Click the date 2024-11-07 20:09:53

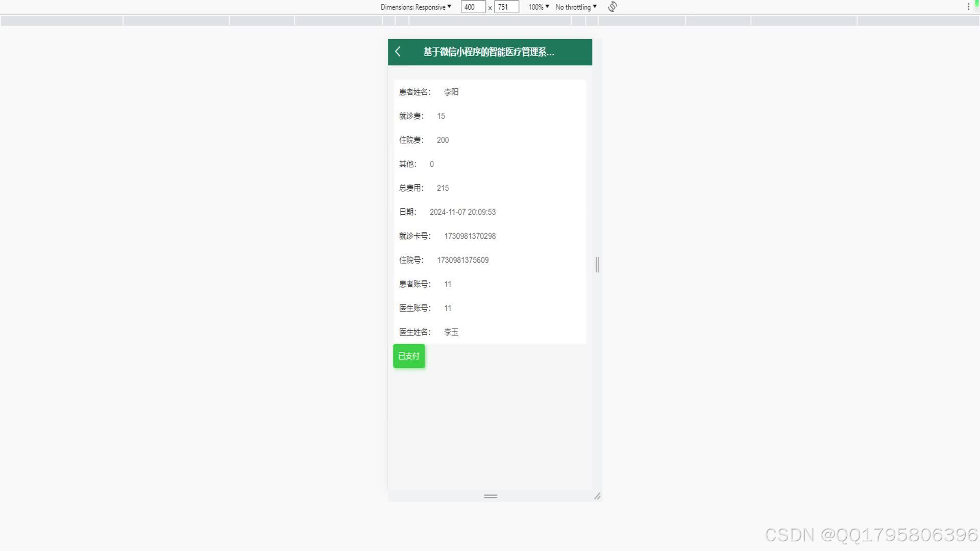[462, 212]
